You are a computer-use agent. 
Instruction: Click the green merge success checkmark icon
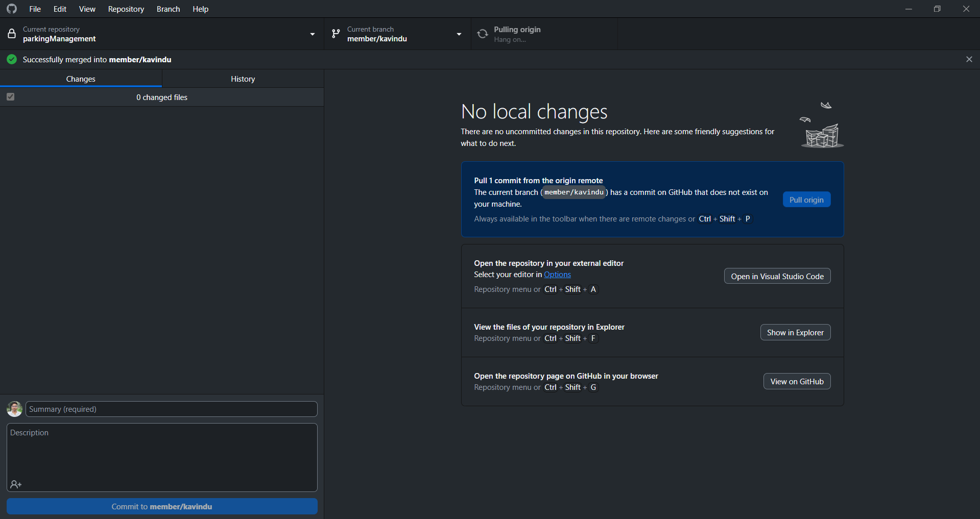[12, 60]
